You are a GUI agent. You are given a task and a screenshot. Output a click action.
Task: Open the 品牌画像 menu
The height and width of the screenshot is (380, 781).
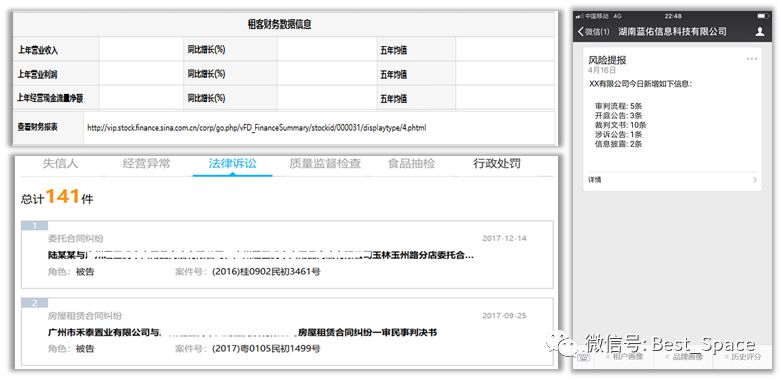pyautogui.click(x=684, y=357)
